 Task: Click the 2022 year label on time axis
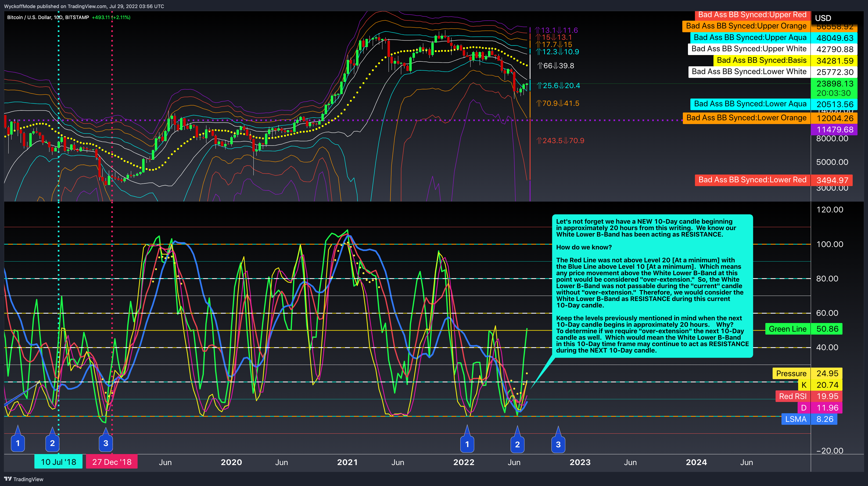tap(464, 462)
